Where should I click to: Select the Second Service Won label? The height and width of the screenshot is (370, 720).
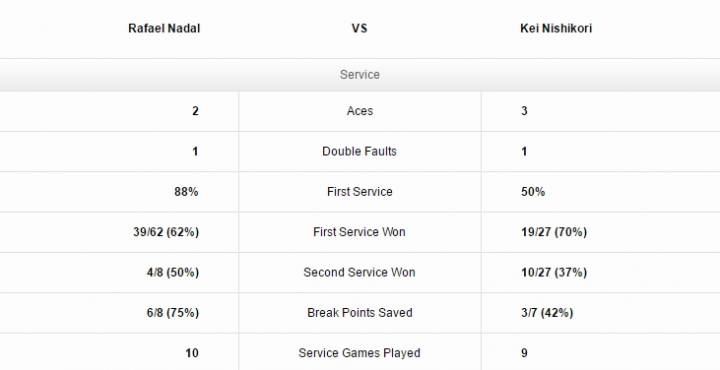(360, 273)
